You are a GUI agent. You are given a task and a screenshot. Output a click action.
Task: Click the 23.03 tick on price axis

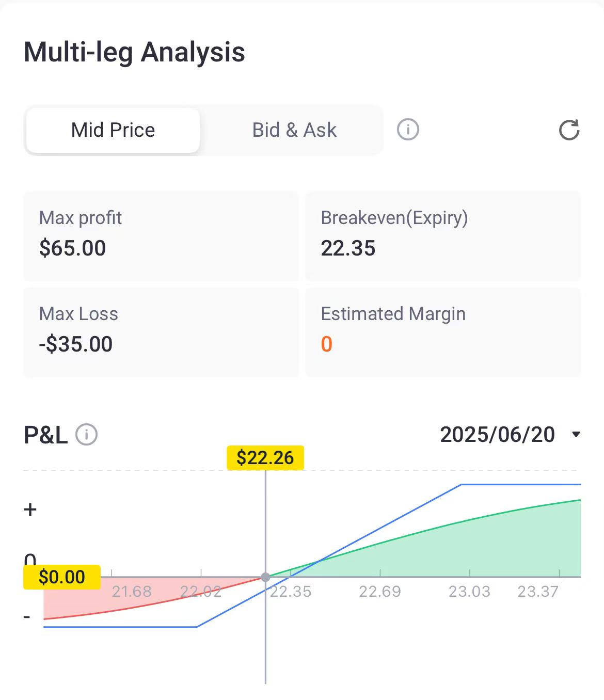(x=469, y=591)
